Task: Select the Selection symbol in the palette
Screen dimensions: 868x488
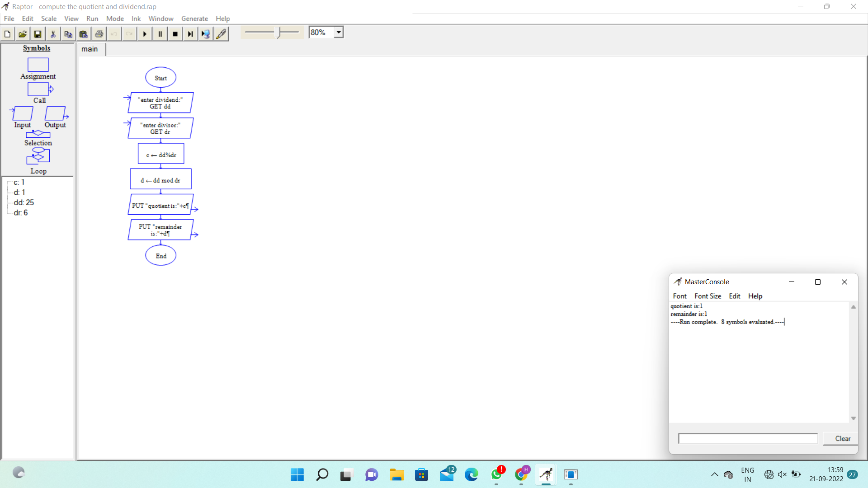Action: [x=38, y=135]
